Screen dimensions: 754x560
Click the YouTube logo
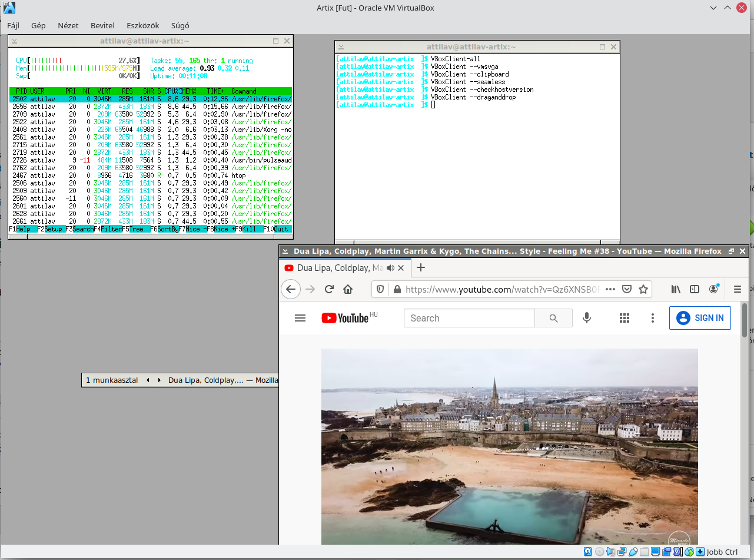coord(345,318)
